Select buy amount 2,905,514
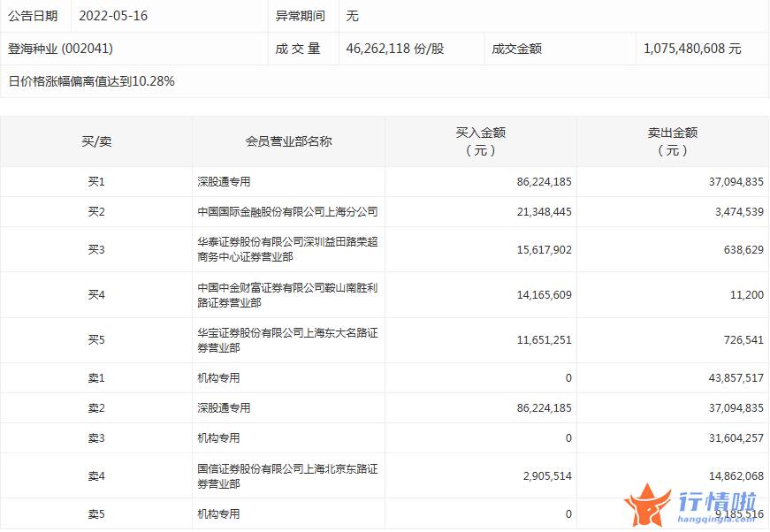This screenshot has width=770, height=532. [x=547, y=475]
